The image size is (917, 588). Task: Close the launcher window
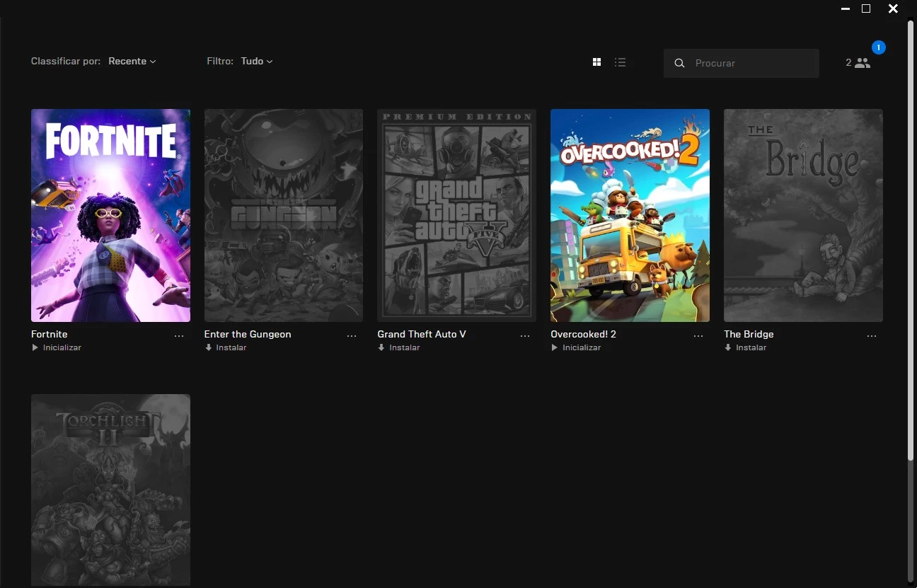[893, 8]
